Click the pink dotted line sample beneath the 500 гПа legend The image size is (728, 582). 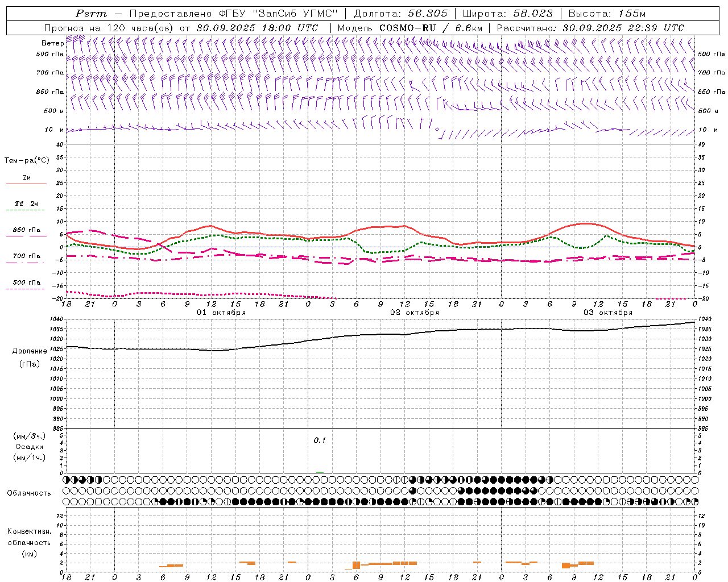click(x=26, y=289)
